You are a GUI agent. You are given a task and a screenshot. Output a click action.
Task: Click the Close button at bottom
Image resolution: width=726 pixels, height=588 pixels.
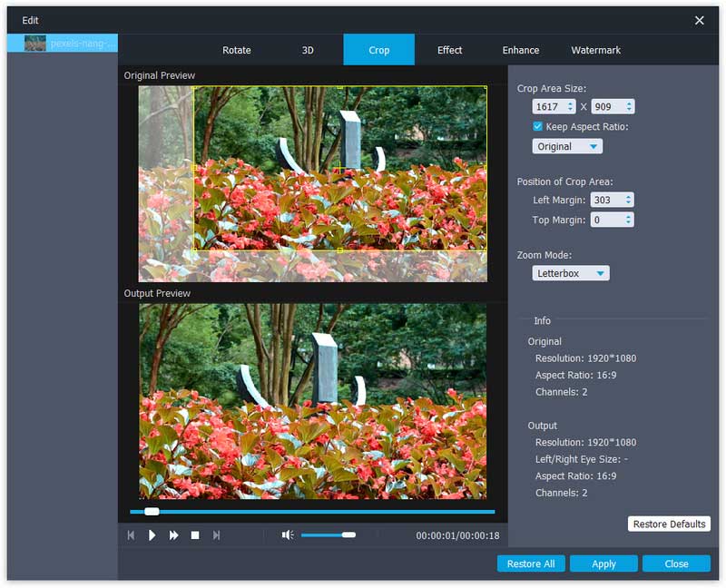[676, 563]
